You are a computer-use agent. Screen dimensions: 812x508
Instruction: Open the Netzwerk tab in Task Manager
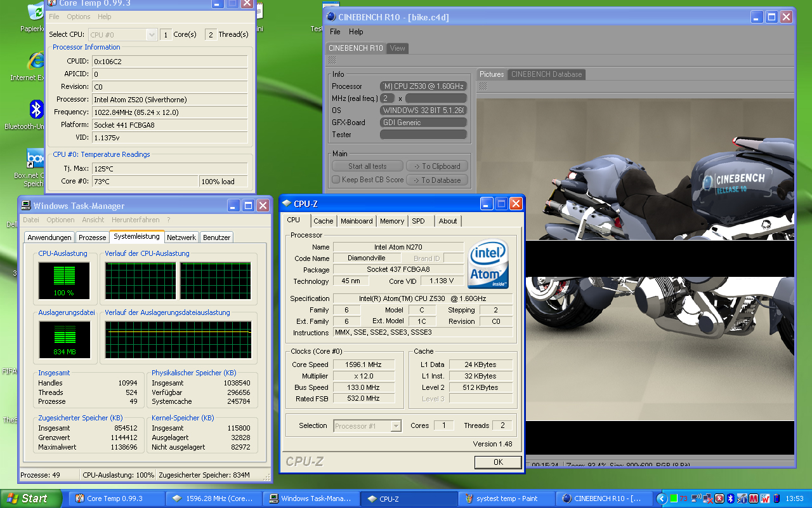tap(181, 237)
